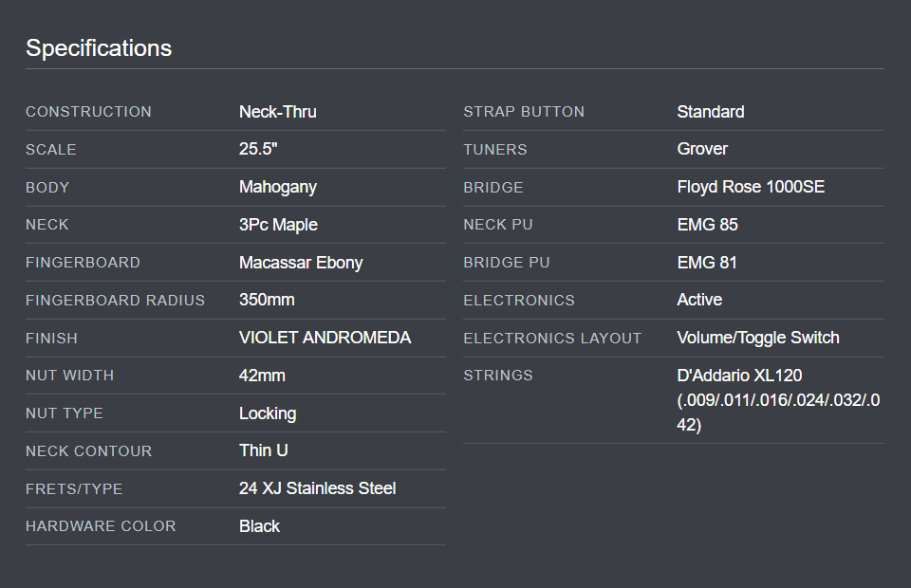Select the Macassar Ebony fingerboard text

coord(301,263)
